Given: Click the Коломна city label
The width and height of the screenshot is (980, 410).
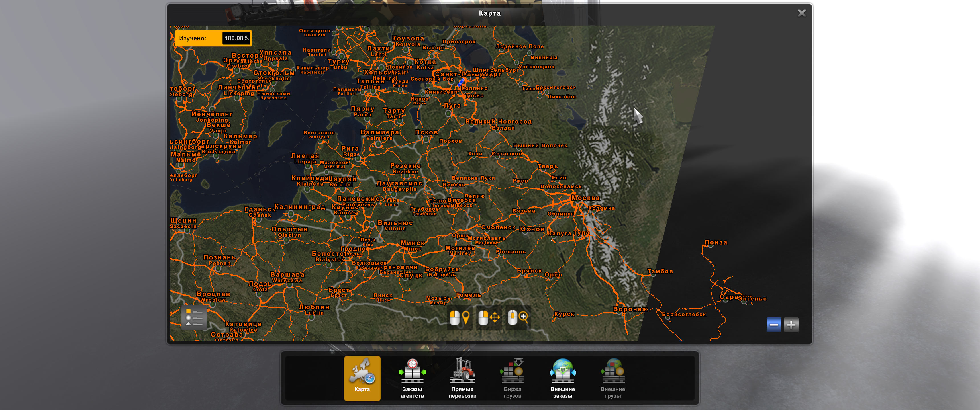Looking at the screenshot, I should tap(601, 208).
